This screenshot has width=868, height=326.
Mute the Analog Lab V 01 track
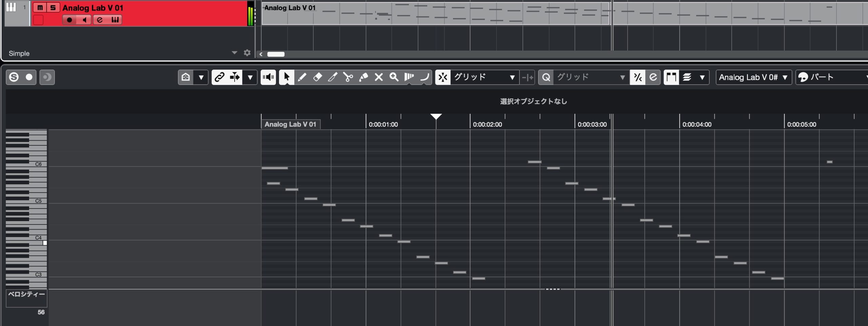40,7
